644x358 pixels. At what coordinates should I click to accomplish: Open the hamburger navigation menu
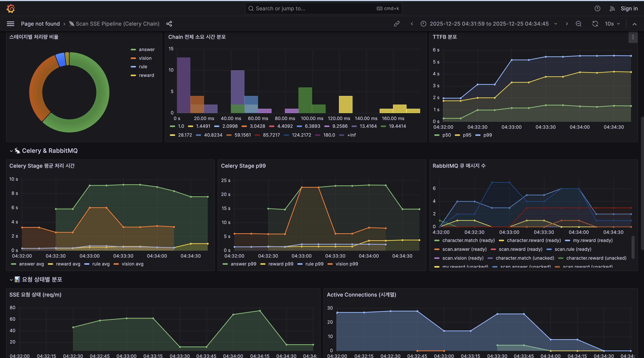click(11, 24)
